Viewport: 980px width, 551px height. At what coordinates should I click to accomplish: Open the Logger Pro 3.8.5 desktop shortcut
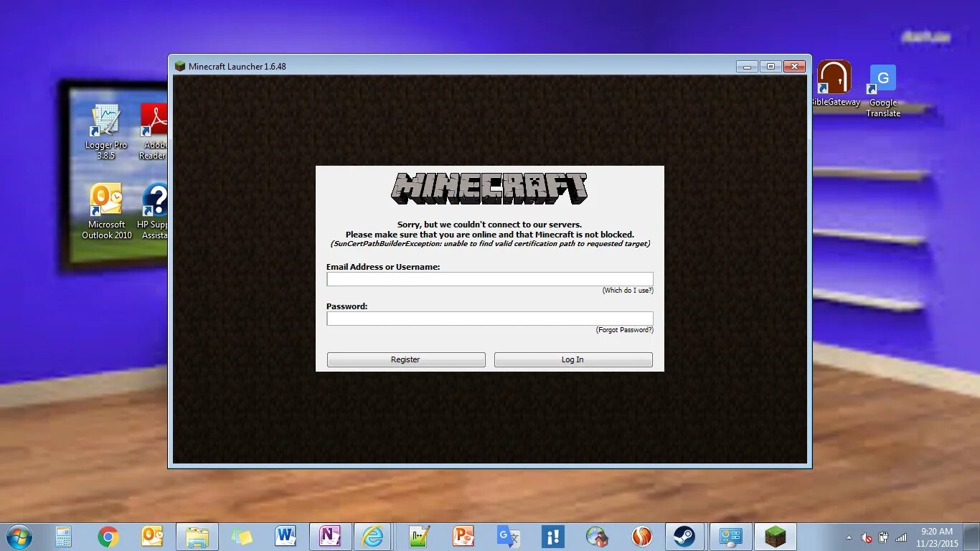pyautogui.click(x=106, y=132)
